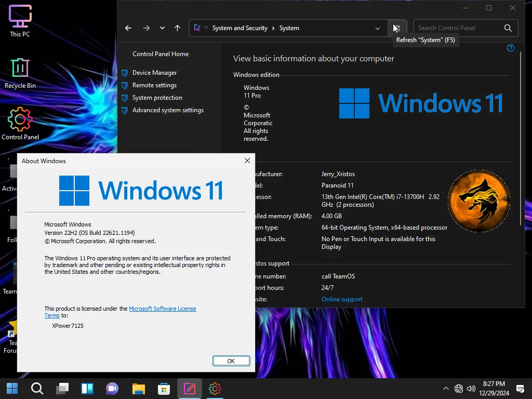The height and width of the screenshot is (399, 532).
Task: Switch to Control Panel taskbar button
Action: click(215, 389)
